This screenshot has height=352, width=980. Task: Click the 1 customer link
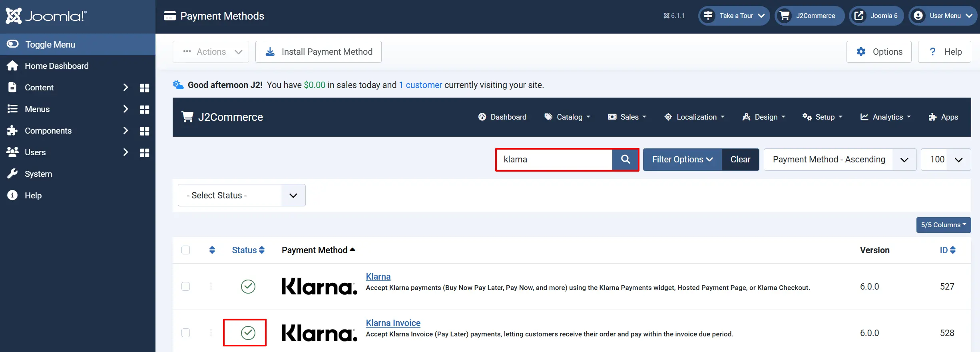click(x=420, y=85)
